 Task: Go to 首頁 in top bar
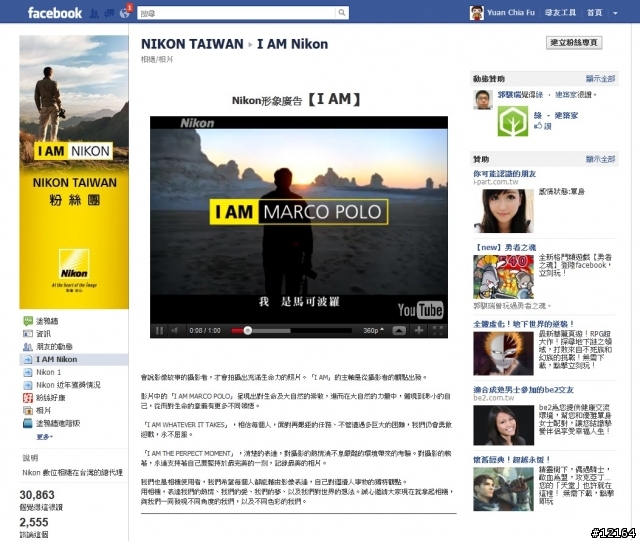click(594, 13)
